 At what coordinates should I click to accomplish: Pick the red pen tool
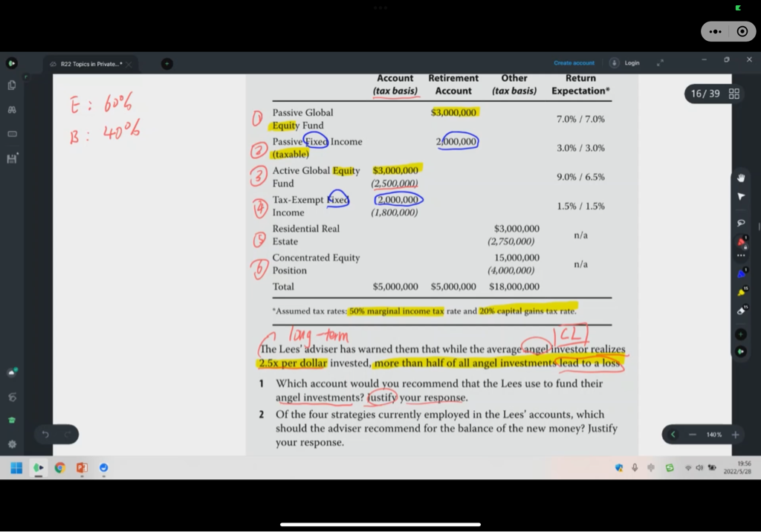(x=741, y=243)
